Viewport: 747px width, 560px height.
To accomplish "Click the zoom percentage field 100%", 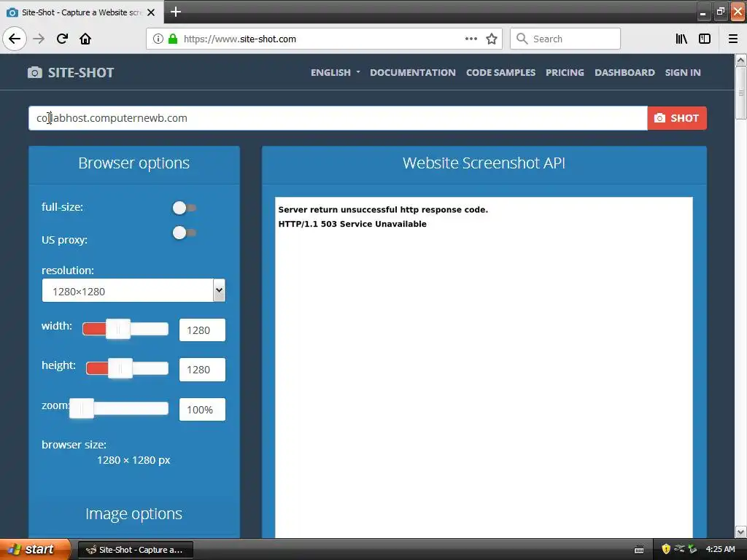I will coord(202,410).
